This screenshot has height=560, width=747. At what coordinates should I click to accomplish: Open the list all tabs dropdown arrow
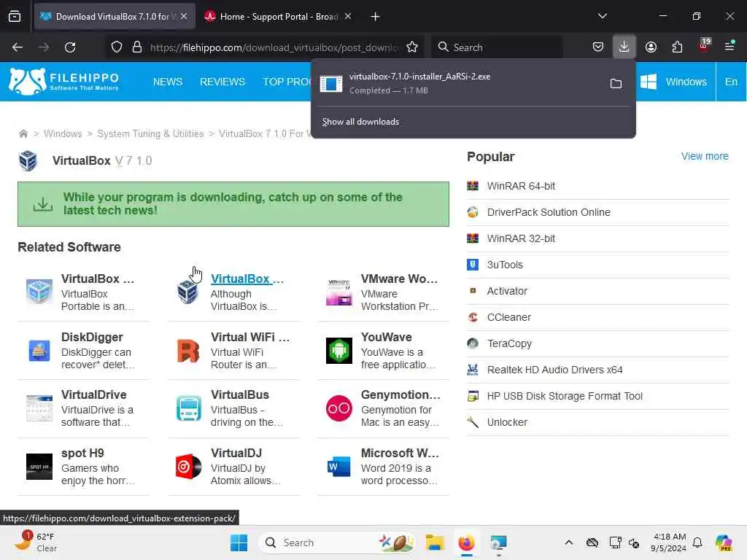(x=602, y=16)
